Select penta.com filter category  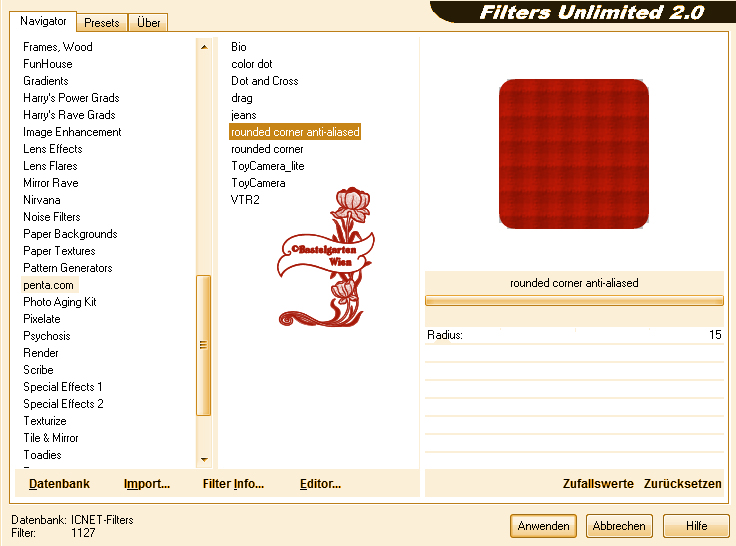point(48,285)
